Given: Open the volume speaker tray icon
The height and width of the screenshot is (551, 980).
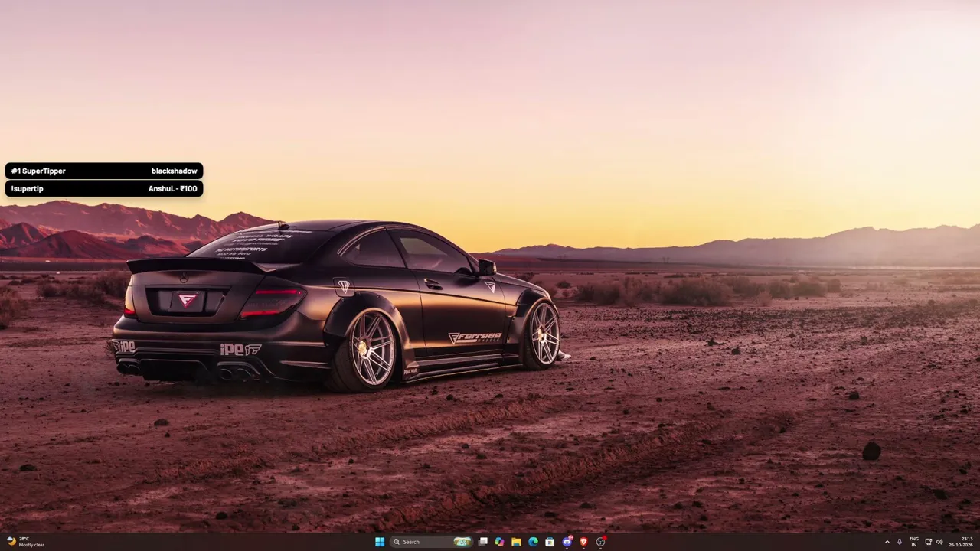Looking at the screenshot, I should [939, 542].
